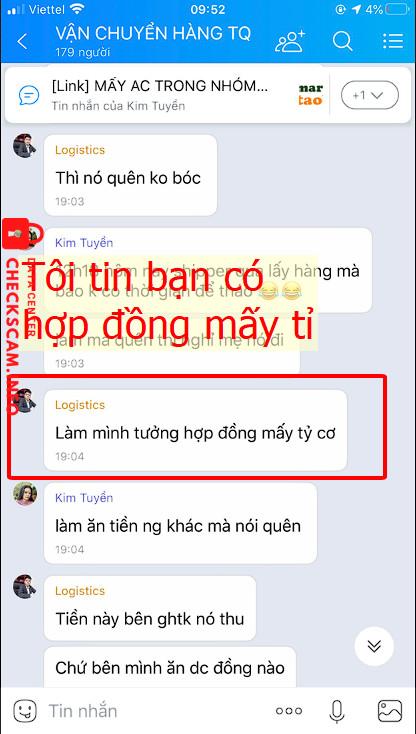Select the 'Thì nó quên ko bóc' message
Image resolution: width=416 pixels, height=734 pixels.
tap(131, 175)
